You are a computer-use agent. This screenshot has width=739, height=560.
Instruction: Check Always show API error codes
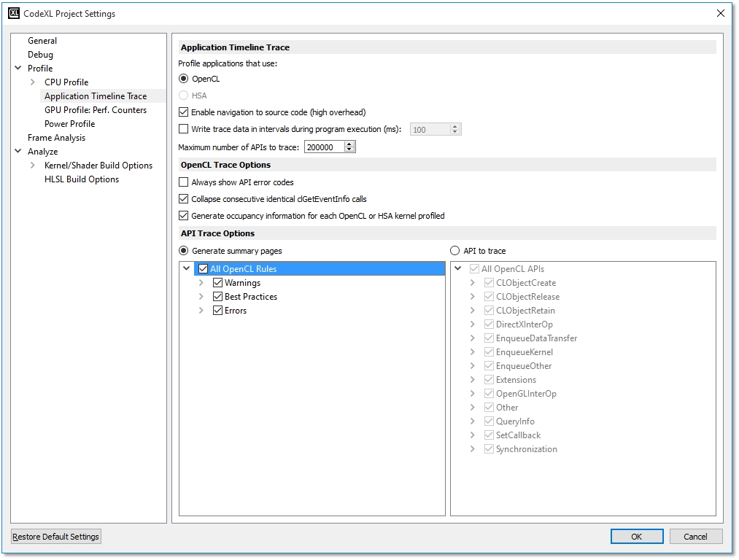point(184,182)
